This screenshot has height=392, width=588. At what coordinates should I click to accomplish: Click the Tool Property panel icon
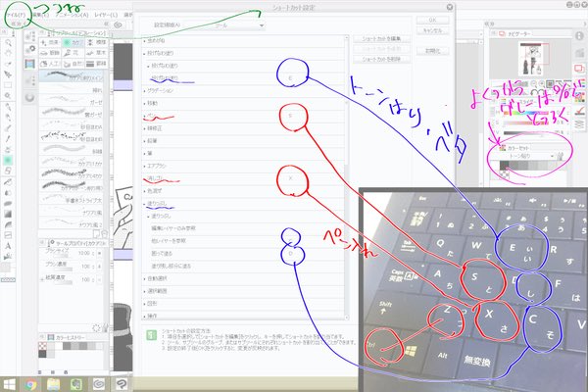51,243
